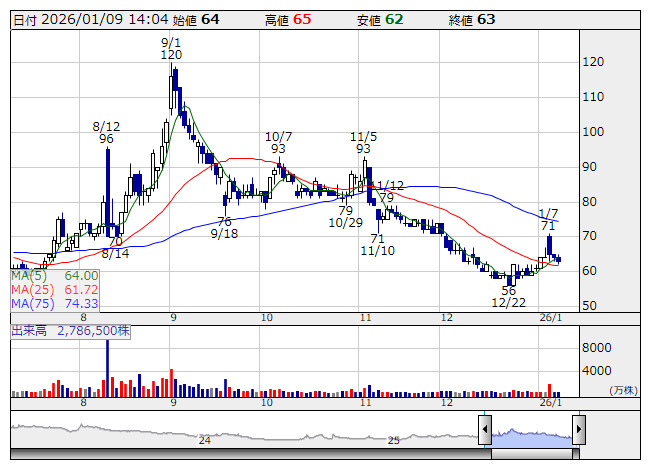The width and height of the screenshot is (653, 470).
Task: Click the 11/5 high label at 93
Action: pyautogui.click(x=363, y=142)
